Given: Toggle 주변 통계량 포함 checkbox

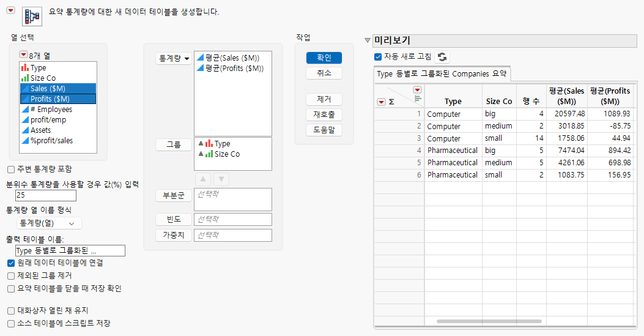Looking at the screenshot, I should [x=11, y=170].
